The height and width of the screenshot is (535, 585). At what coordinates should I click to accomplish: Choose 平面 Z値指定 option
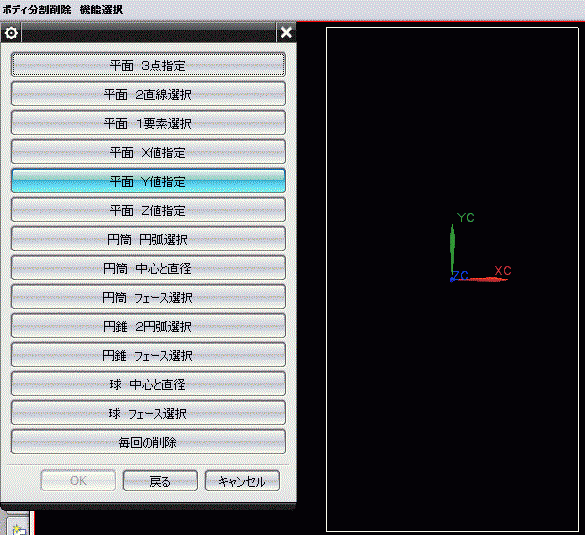(148, 210)
